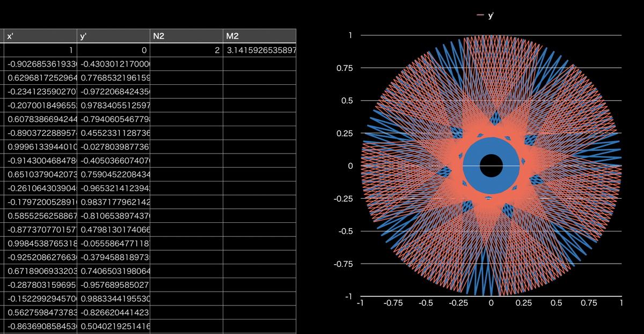Select cell starting with -0.82662044
Viewport: 644px width, 334px height.
coord(114,311)
